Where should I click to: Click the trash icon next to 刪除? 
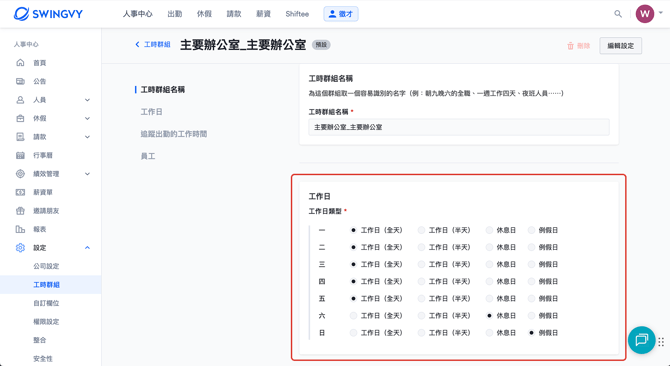pyautogui.click(x=570, y=46)
